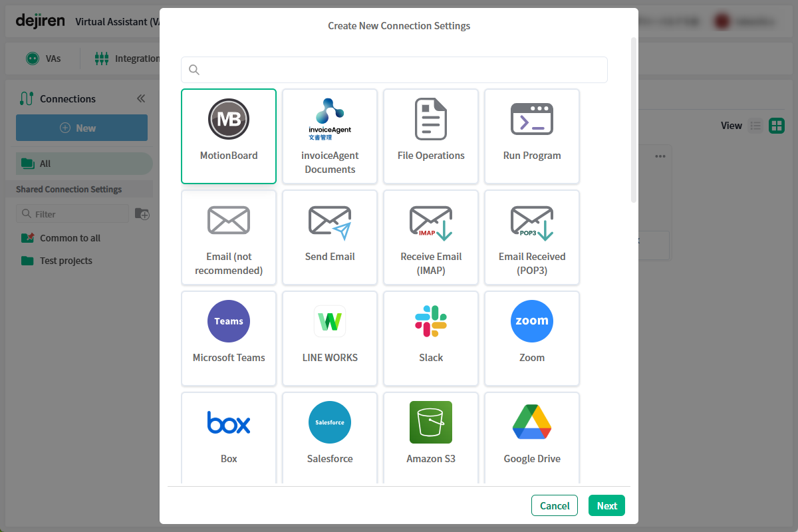The width and height of the screenshot is (798, 532).
Task: Open the VAs tab
Action: point(43,59)
